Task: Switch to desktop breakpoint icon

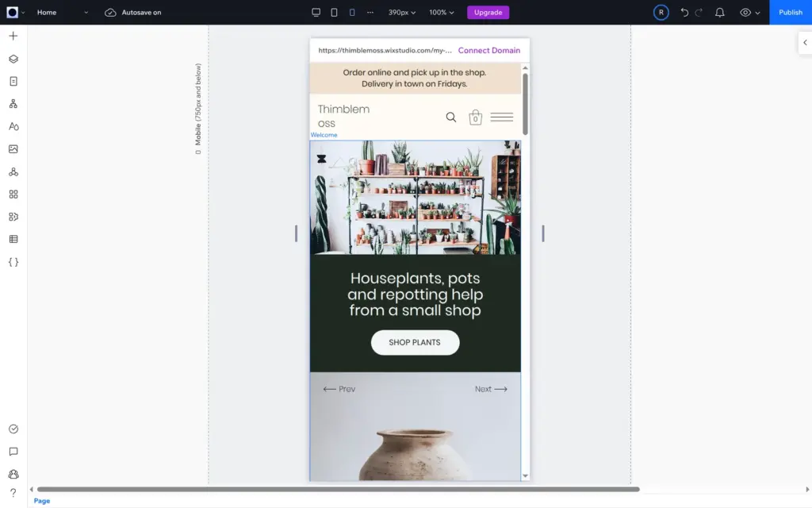Action: (x=316, y=13)
